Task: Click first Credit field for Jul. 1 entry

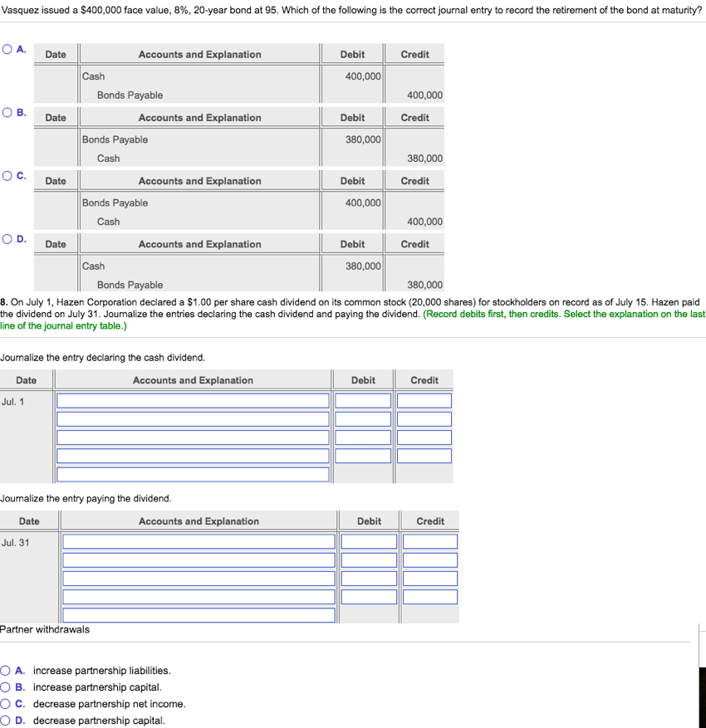Action: click(424, 401)
